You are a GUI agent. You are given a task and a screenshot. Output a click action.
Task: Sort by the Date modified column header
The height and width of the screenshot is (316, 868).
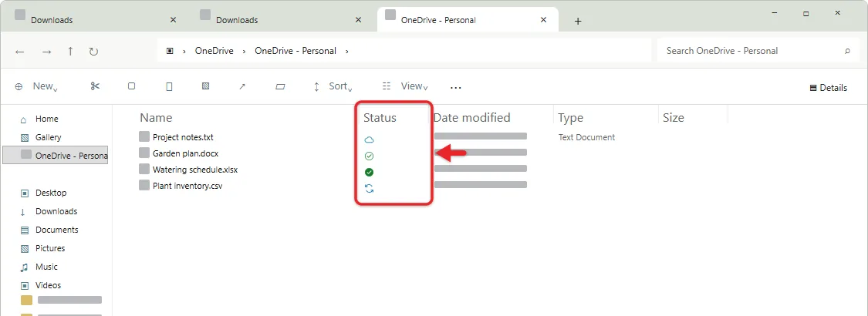tap(471, 117)
